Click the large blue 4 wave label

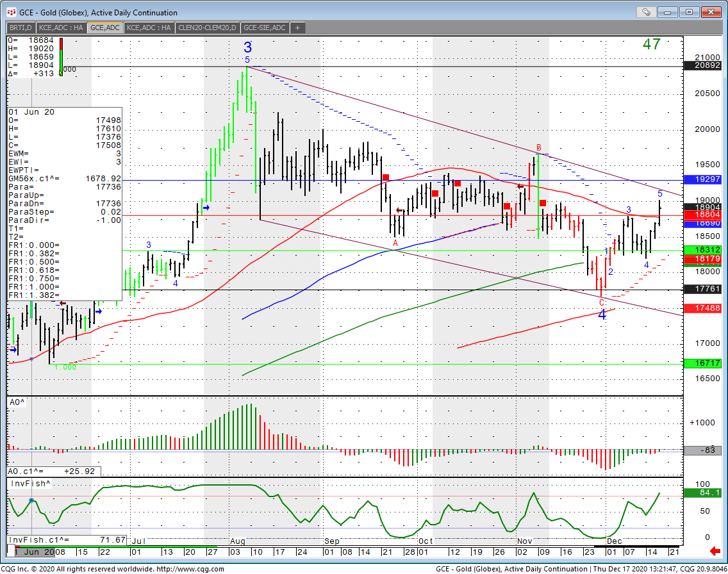point(602,315)
